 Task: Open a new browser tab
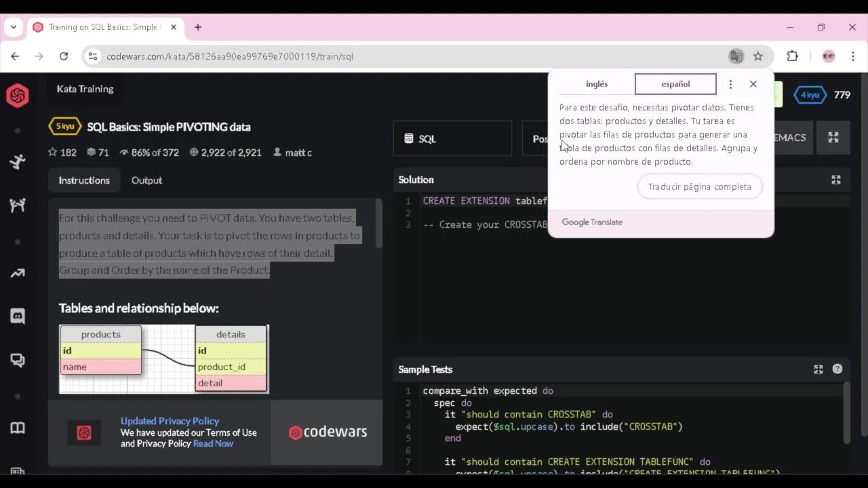(198, 27)
